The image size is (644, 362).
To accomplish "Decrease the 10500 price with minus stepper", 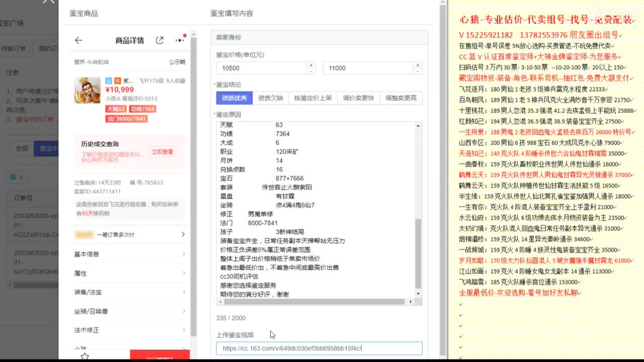I will click(x=311, y=71).
